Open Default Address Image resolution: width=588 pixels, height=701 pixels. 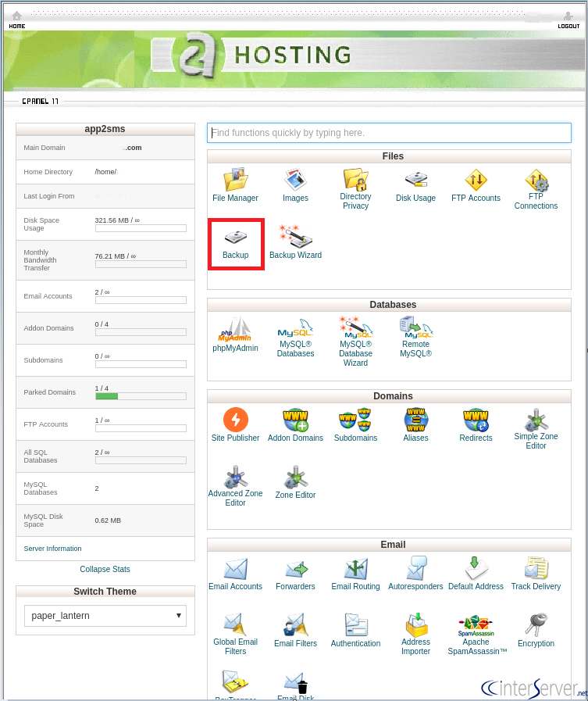[476, 574]
